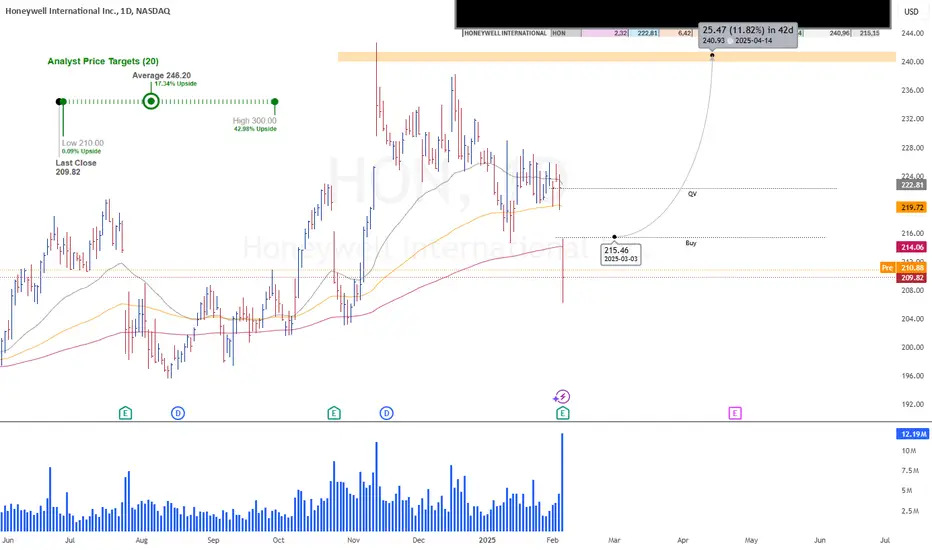This screenshot has width=932, height=550.
Task: Click the 244.00 price axis tick
Action: [912, 33]
